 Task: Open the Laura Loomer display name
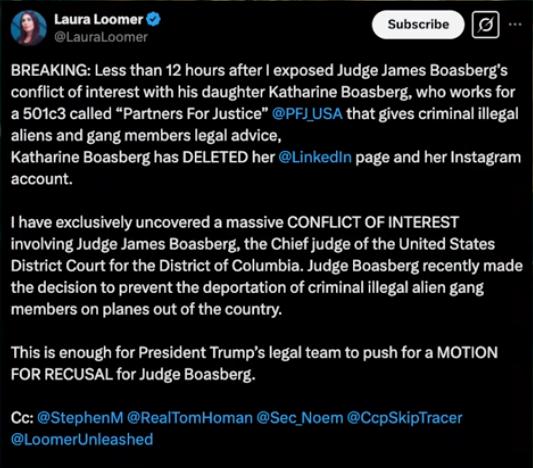pos(99,19)
